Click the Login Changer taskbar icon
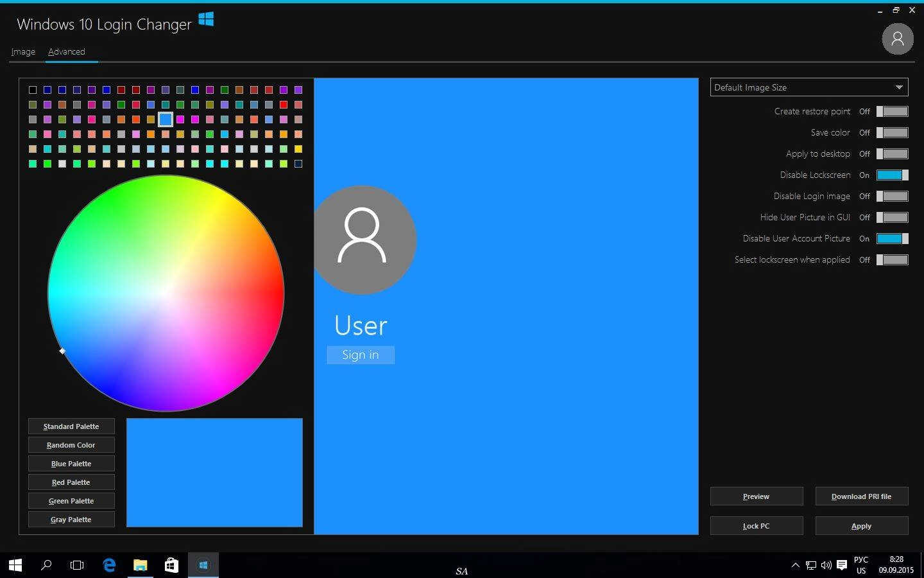This screenshot has height=578, width=924. pyautogui.click(x=203, y=565)
